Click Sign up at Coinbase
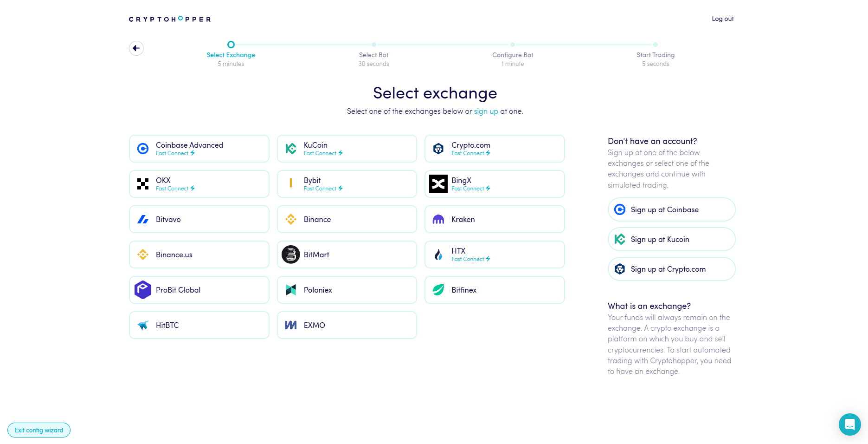Viewport: 868px width, 444px height. click(671, 209)
